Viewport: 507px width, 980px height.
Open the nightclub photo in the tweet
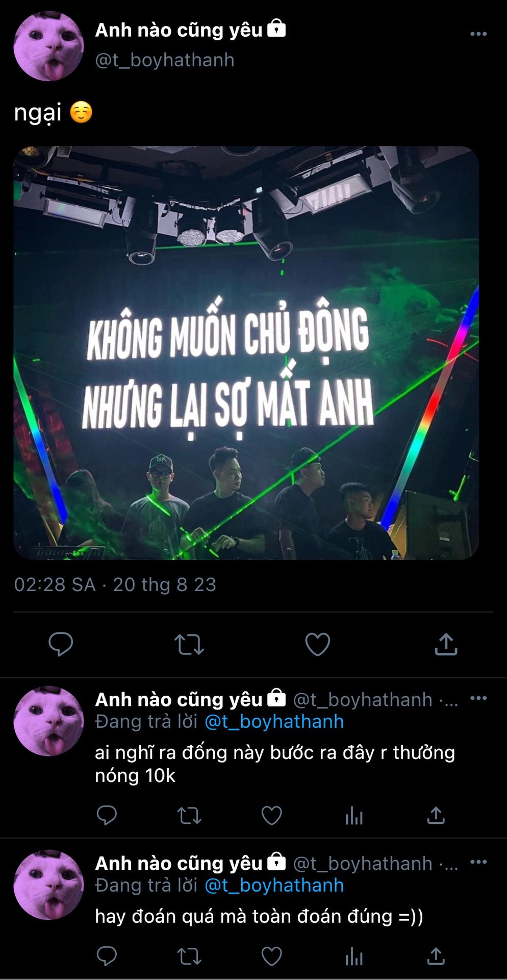tap(246, 353)
